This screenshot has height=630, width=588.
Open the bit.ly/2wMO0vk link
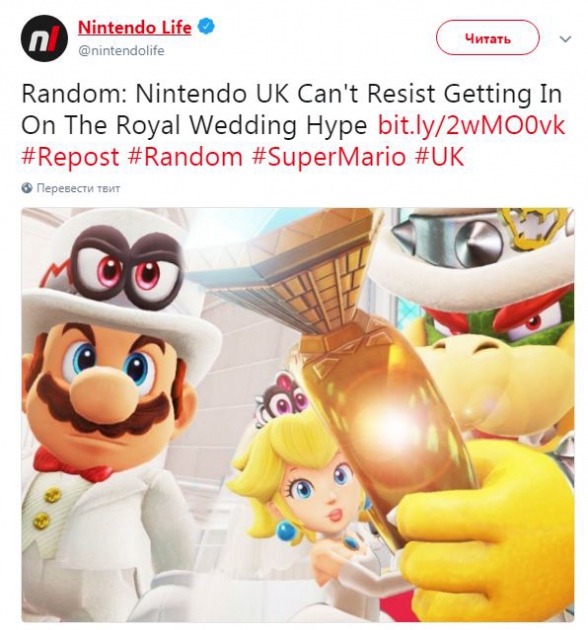pos(471,125)
